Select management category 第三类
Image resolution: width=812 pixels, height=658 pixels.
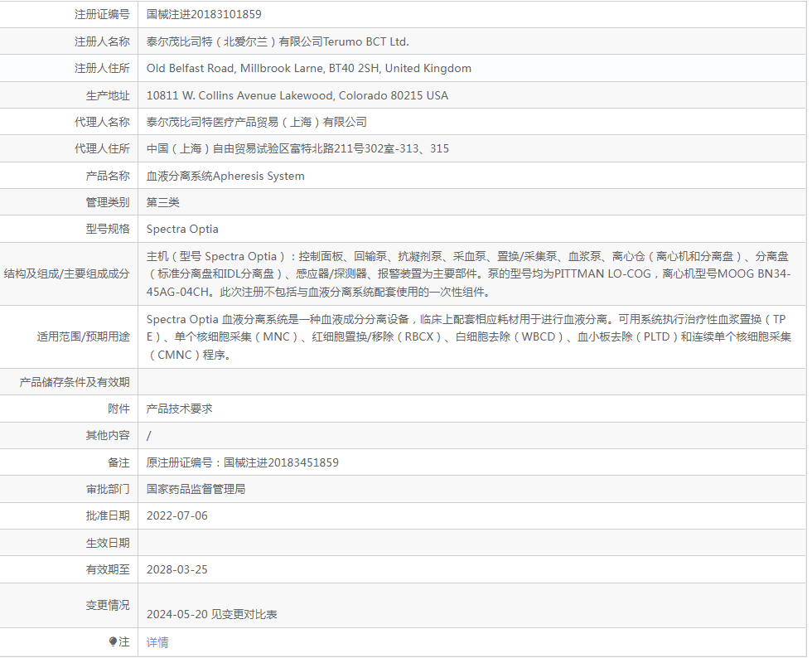click(x=163, y=202)
